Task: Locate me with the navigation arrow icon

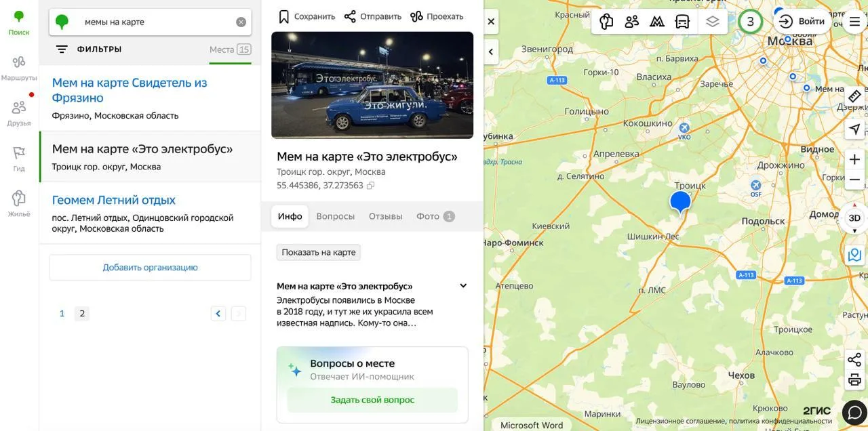Action: tap(854, 129)
